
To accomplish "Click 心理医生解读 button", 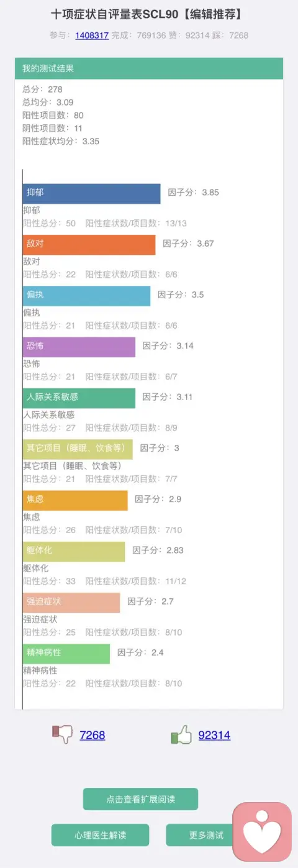I will [x=100, y=835].
